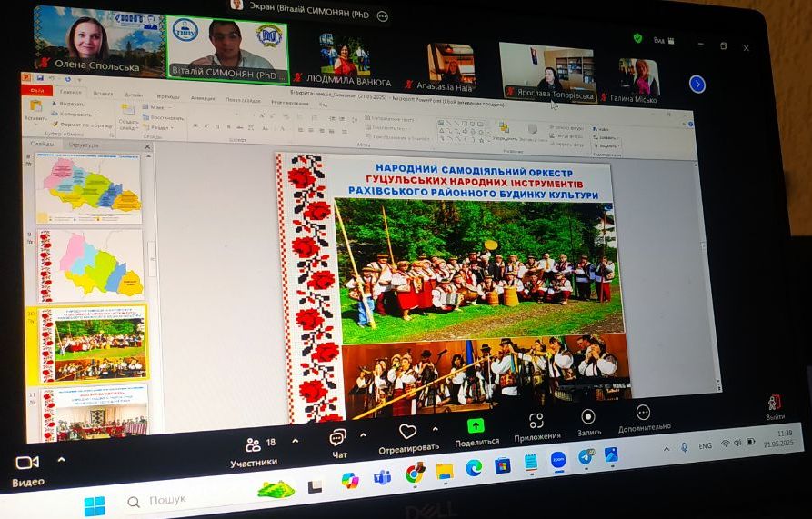Open three-dots menu in shared screen label

pos(382,16)
